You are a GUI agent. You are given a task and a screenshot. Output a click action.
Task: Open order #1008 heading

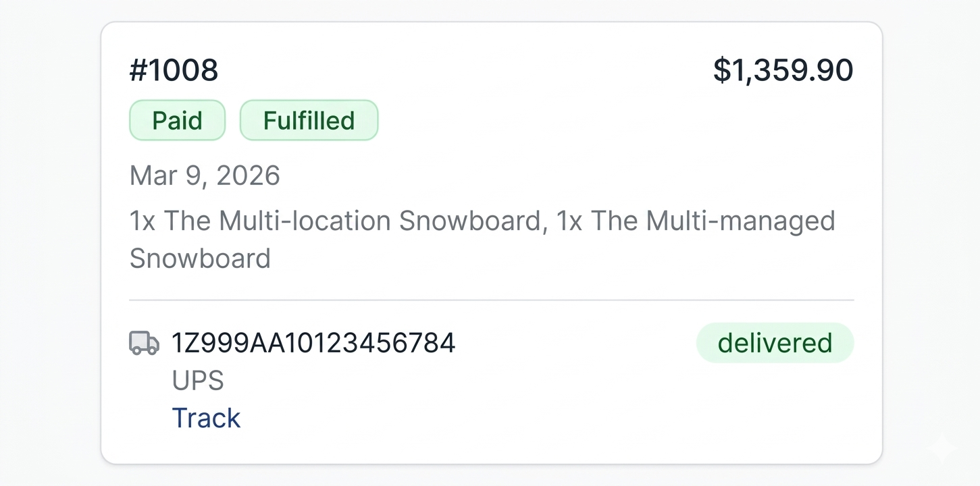tap(174, 70)
